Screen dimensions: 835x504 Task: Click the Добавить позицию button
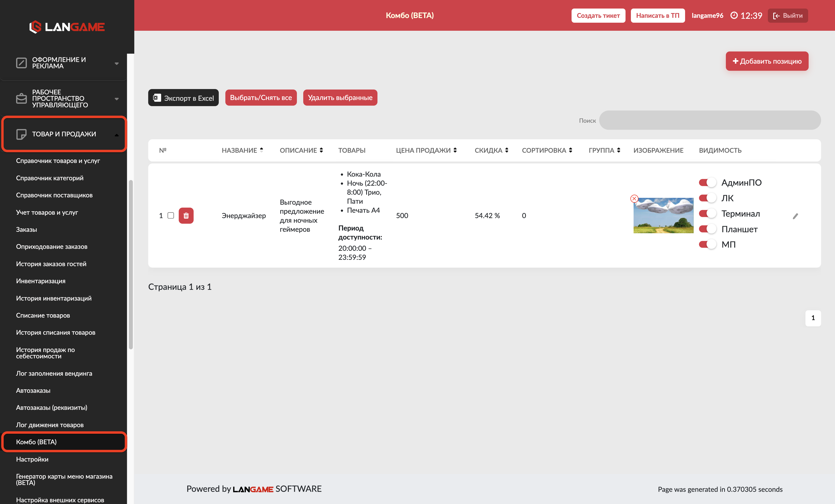click(x=767, y=61)
